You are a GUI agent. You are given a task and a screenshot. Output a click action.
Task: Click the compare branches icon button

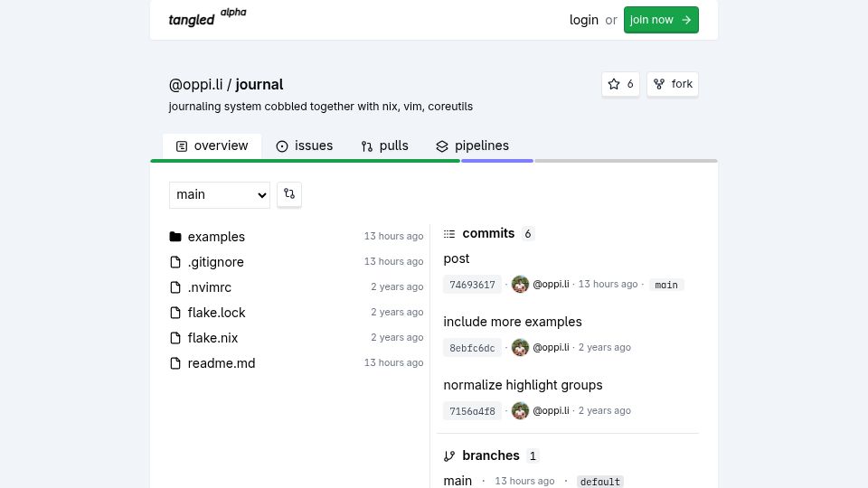pos(289,194)
